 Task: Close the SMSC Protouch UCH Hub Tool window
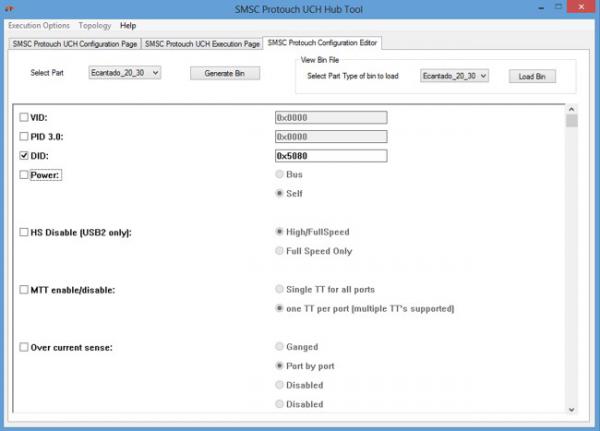581,7
